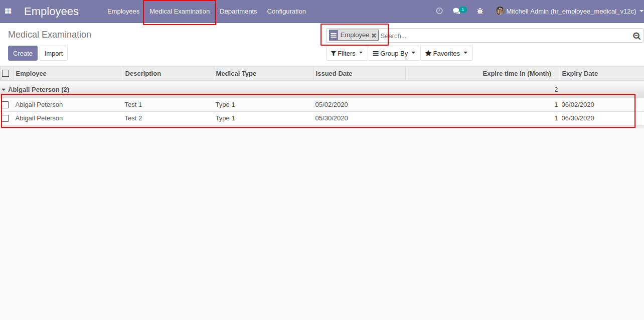Screen dimensions: 644x320
Task: Remove the Employee group facet
Action: click(x=374, y=36)
